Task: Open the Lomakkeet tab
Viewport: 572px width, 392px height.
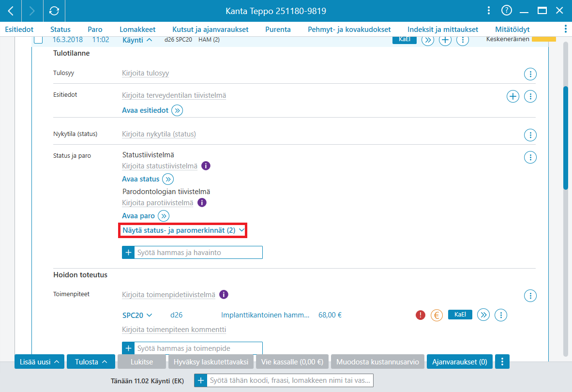Action: pos(137,29)
